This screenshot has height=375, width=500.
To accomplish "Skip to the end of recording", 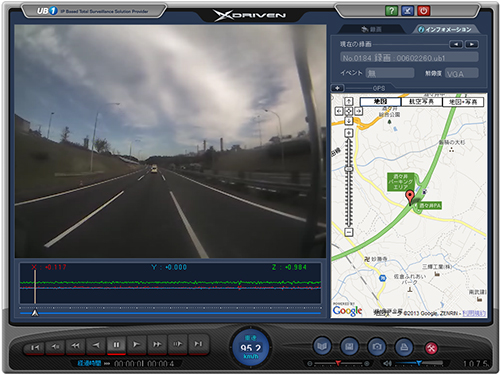I will 198,344.
